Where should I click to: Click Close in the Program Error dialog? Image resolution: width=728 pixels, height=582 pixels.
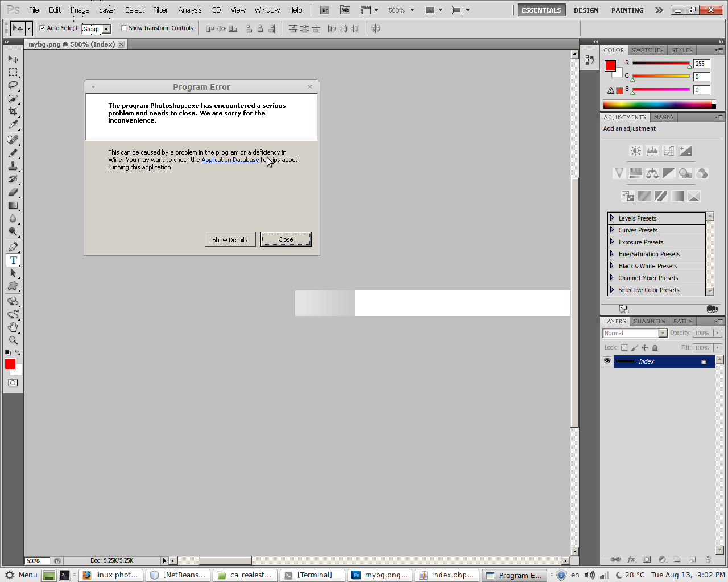coord(286,239)
